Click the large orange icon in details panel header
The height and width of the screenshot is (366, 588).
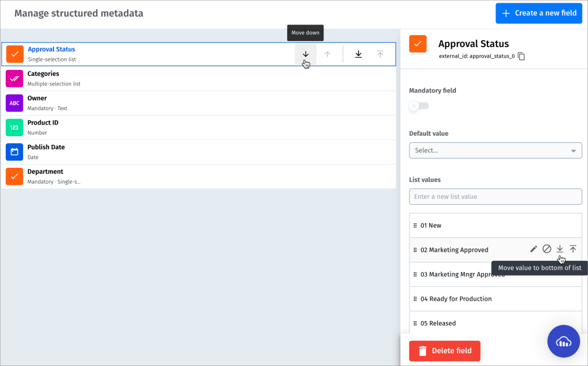pos(418,44)
